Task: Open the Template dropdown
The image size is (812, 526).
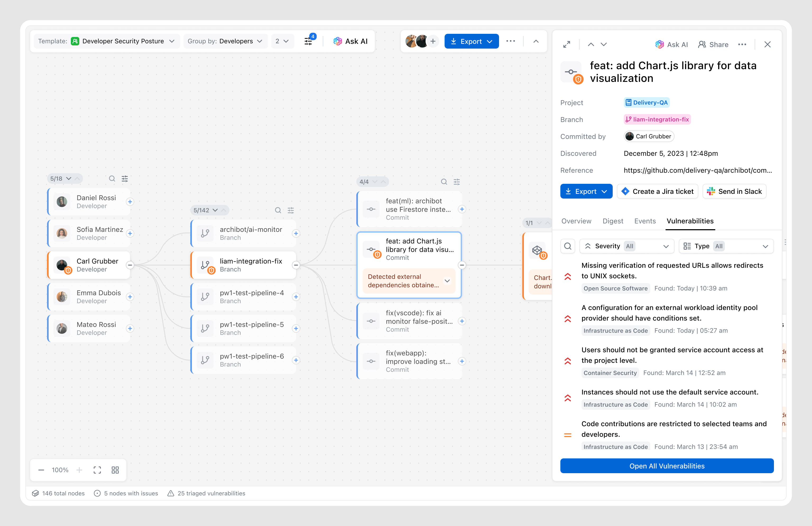Action: coord(107,41)
